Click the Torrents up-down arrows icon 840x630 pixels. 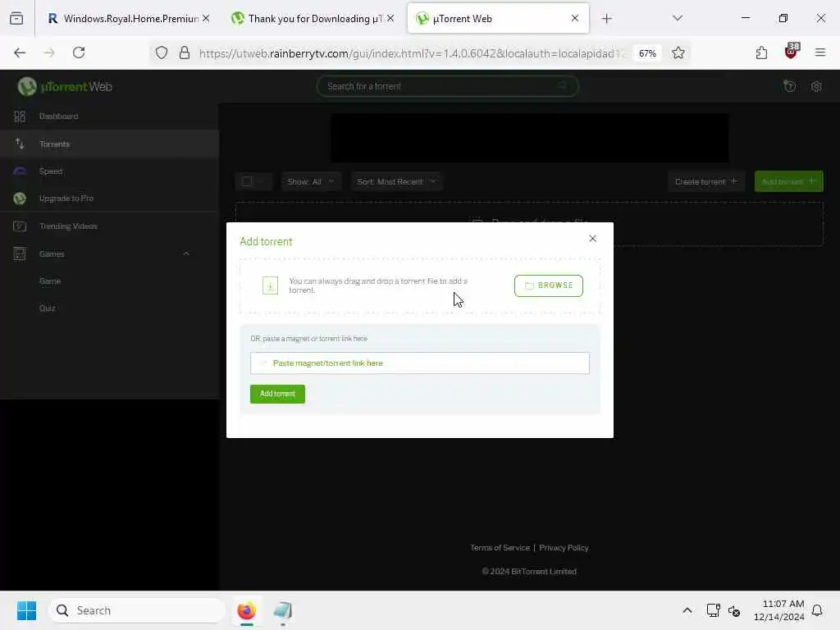20,144
